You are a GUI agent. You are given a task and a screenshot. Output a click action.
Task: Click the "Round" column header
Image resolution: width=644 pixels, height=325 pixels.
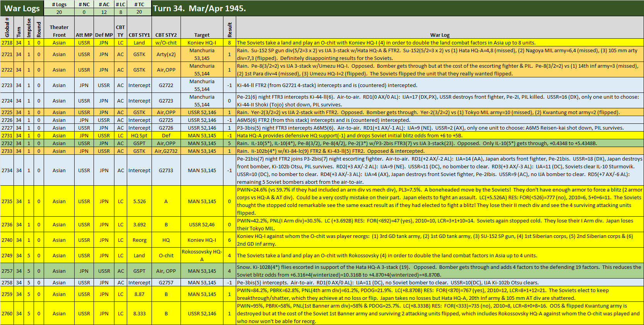(x=39, y=27)
